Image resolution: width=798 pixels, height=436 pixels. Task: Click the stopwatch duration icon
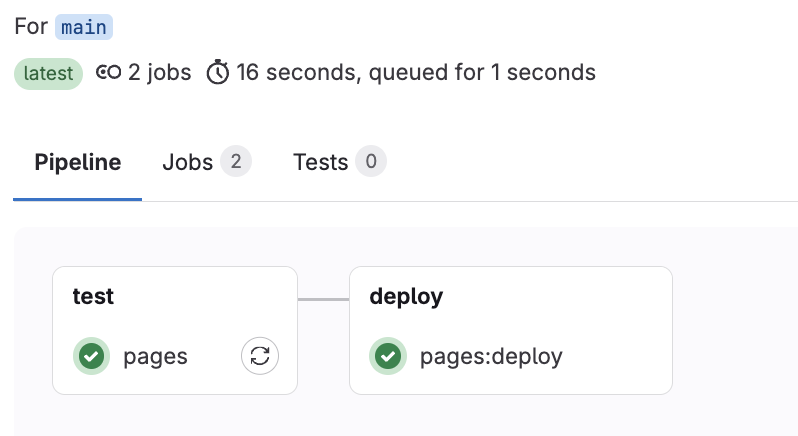[217, 73]
